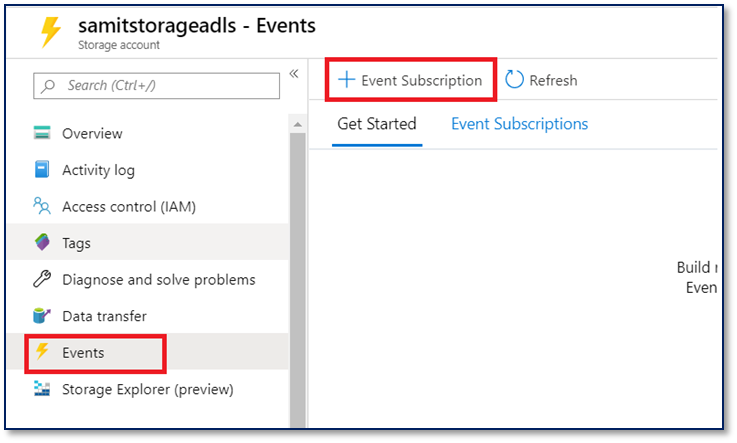Image resolution: width=737 pixels, height=443 pixels.
Task: Click the sidebar vertical scrollbar thumb
Action: [x=297, y=280]
